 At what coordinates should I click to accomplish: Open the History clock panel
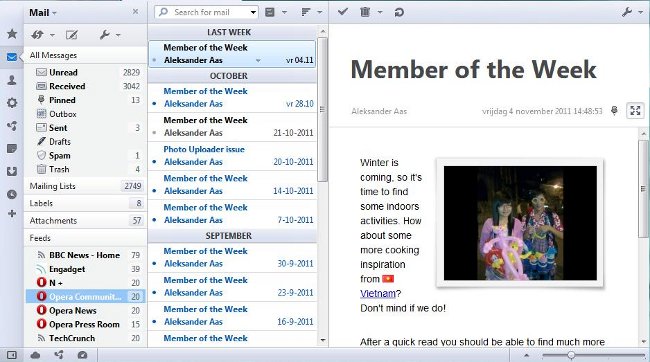12,194
